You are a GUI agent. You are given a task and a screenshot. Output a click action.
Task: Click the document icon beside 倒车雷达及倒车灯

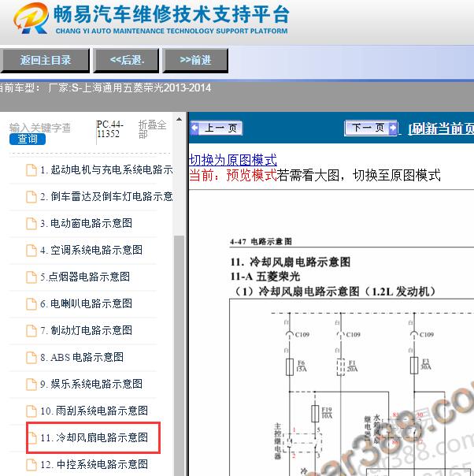pos(31,197)
